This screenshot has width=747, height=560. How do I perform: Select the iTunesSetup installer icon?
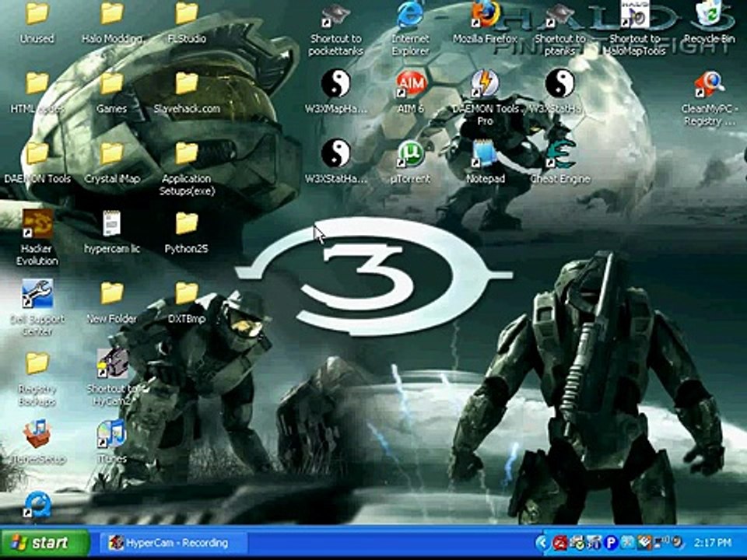37,433
